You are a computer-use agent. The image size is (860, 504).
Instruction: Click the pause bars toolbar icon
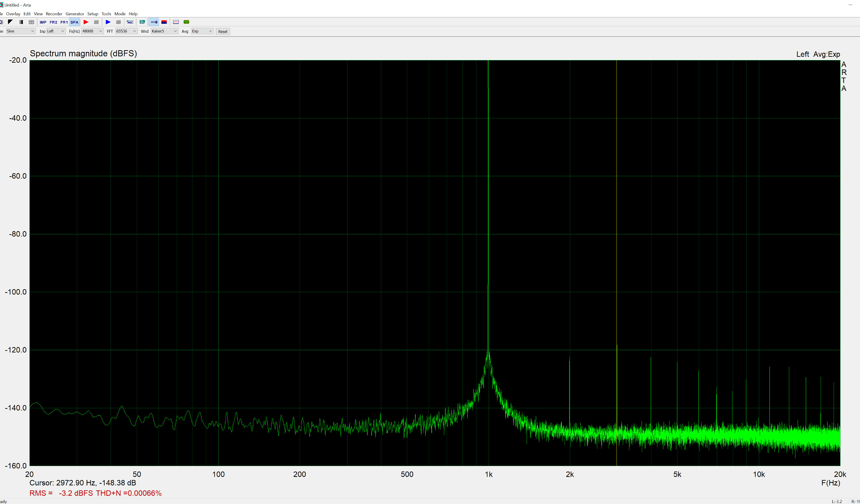[x=21, y=22]
